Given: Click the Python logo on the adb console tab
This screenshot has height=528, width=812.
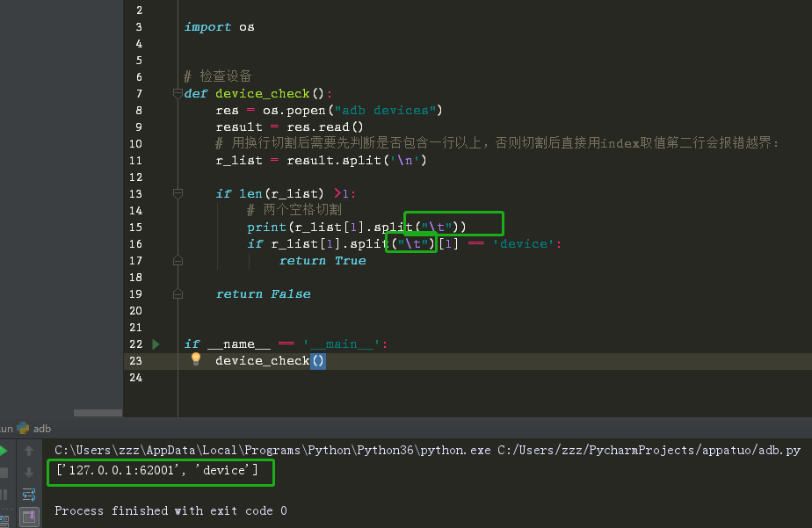Looking at the screenshot, I should pyautogui.click(x=23, y=428).
